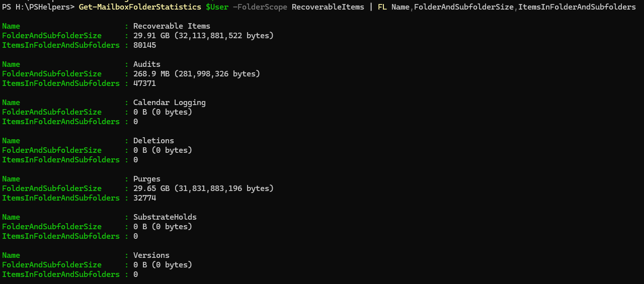Click the RecoverableItems argument in the command
644x284 pixels.
tap(328, 7)
